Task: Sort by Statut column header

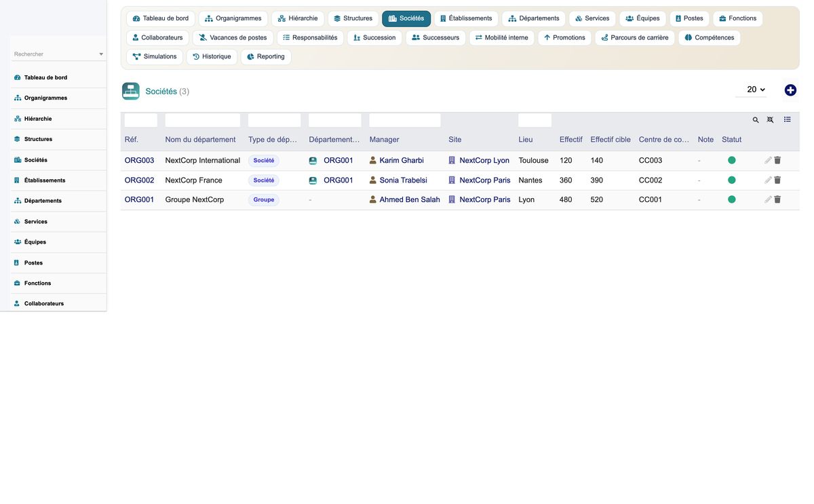Action: click(731, 140)
